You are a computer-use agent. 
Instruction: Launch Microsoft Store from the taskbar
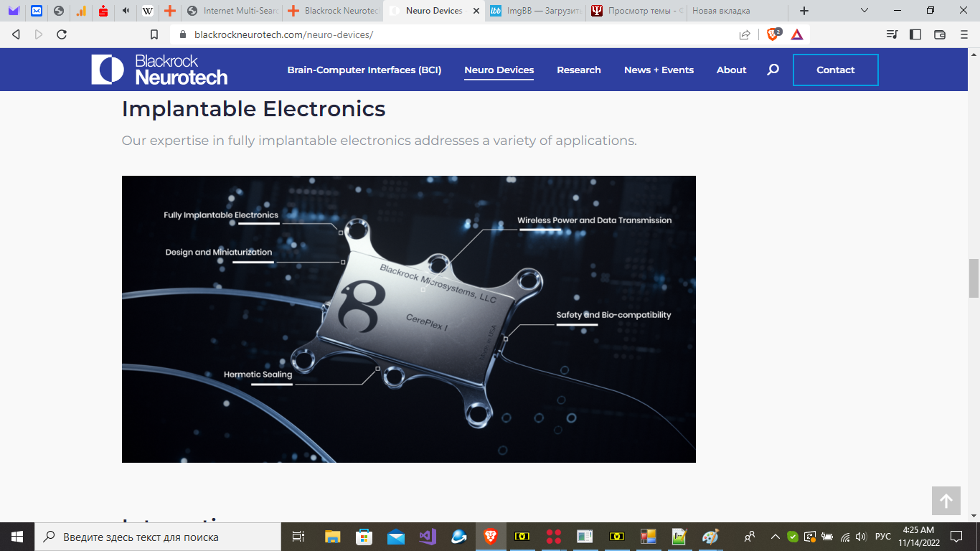(364, 537)
